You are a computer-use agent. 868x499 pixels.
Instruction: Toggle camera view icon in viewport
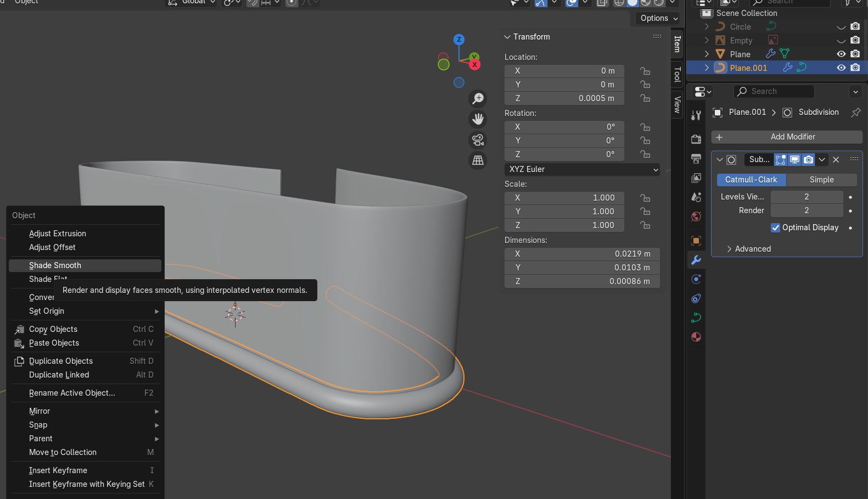[x=478, y=140]
